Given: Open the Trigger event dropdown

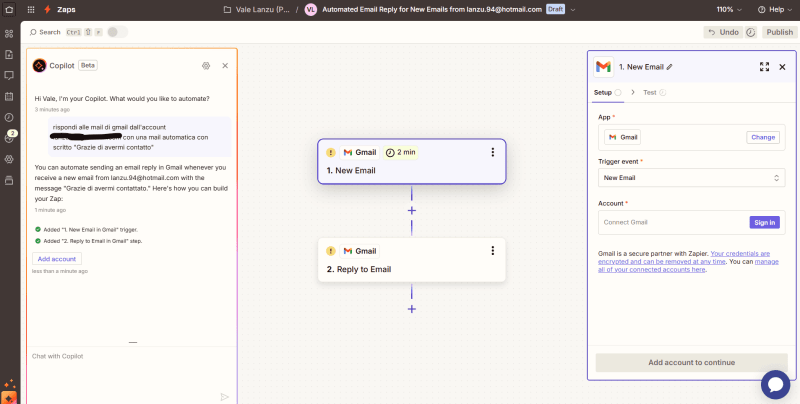Looking at the screenshot, I should (691, 178).
